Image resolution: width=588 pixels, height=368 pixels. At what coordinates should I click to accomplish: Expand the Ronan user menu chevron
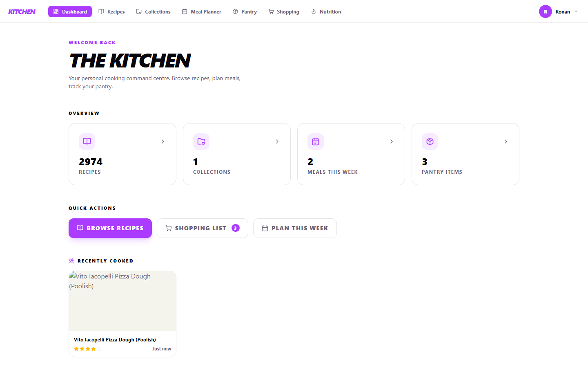pyautogui.click(x=576, y=11)
